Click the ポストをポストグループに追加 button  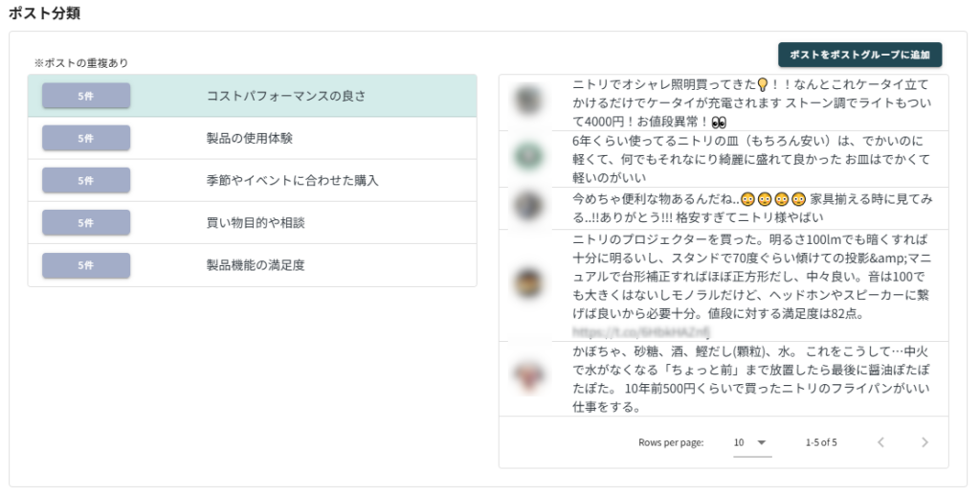pyautogui.click(x=859, y=56)
